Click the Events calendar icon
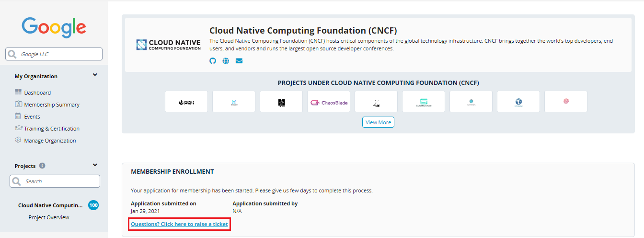The height and width of the screenshot is (238, 644). point(18,116)
